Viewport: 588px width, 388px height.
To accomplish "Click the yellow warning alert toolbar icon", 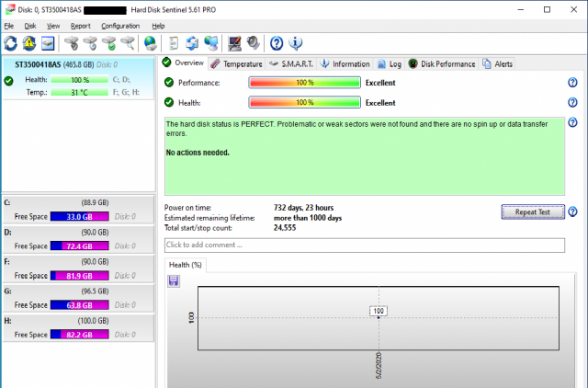I will 28,43.
